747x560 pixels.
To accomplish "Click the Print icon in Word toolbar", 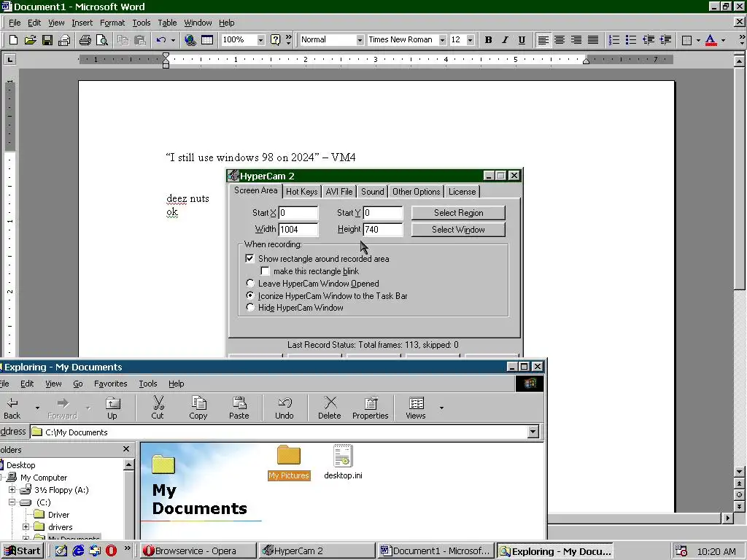I will point(85,40).
